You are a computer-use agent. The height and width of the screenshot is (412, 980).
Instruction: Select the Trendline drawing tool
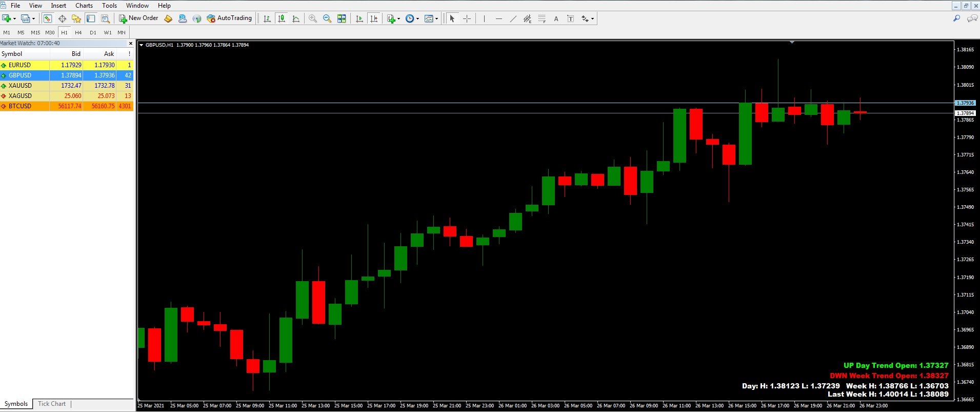(513, 18)
